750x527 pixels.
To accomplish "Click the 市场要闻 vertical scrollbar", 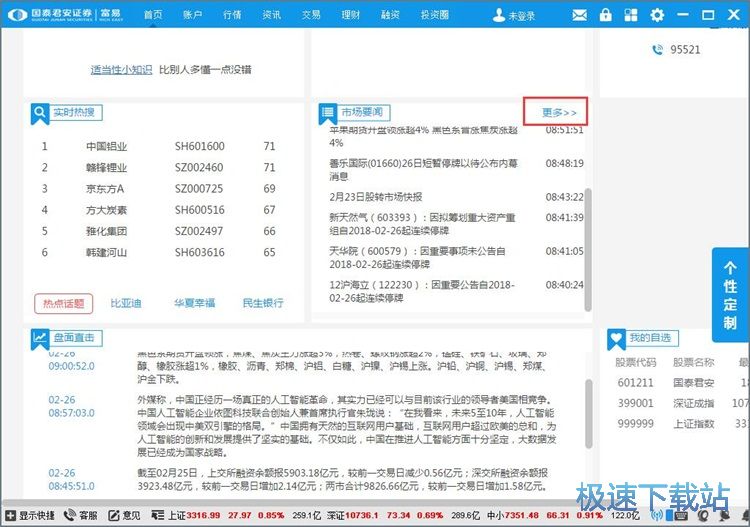I will (588, 250).
